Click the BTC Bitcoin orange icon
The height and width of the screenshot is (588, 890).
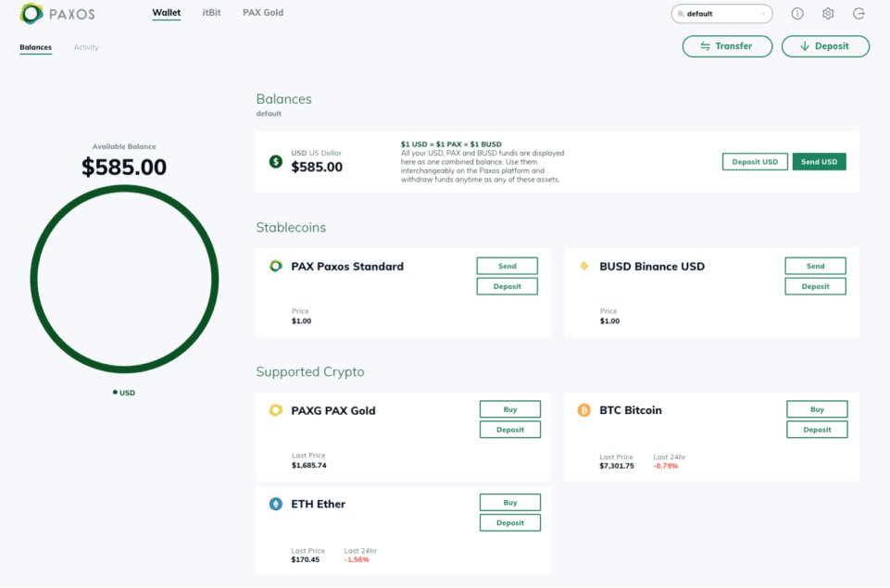click(x=584, y=410)
